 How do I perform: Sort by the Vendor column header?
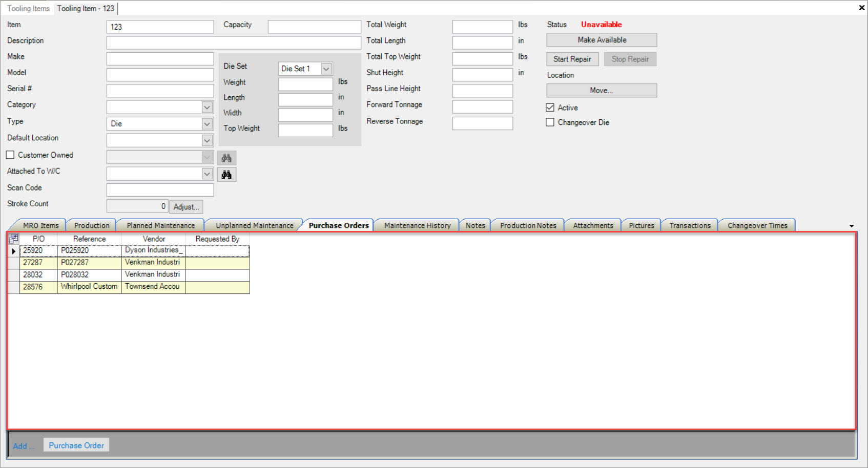pyautogui.click(x=154, y=239)
